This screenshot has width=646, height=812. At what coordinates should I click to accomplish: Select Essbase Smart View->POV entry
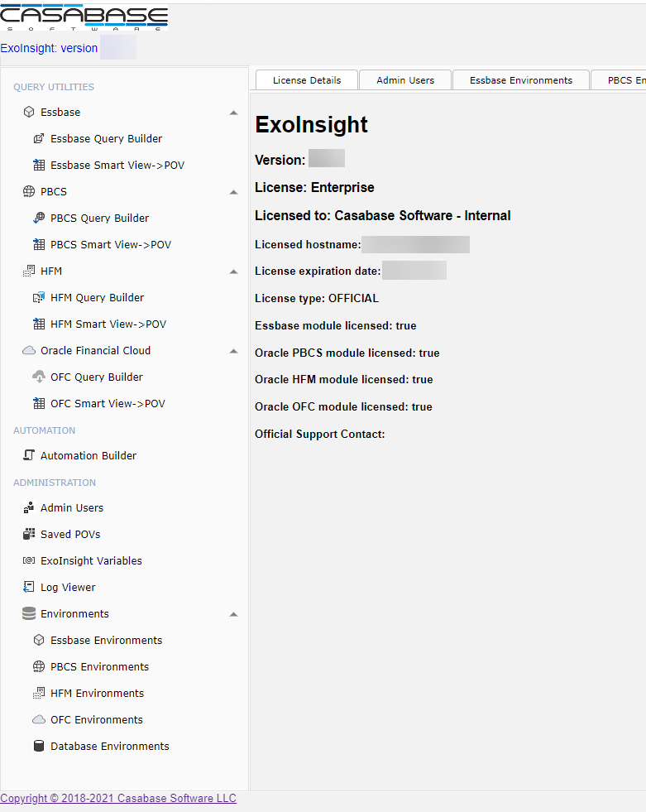(x=117, y=166)
